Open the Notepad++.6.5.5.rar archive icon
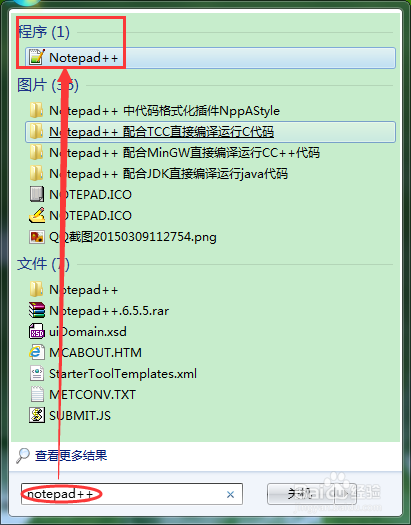This screenshot has height=525, width=411. (36, 310)
